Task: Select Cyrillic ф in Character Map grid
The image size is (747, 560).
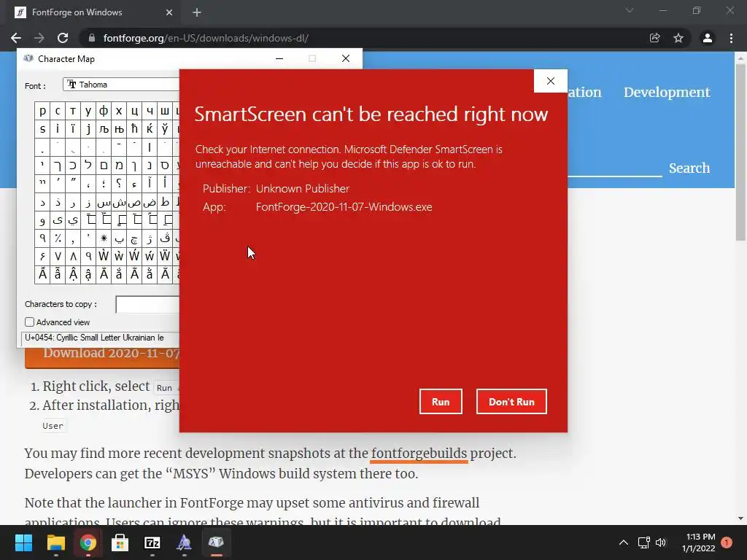Action: click(104, 111)
